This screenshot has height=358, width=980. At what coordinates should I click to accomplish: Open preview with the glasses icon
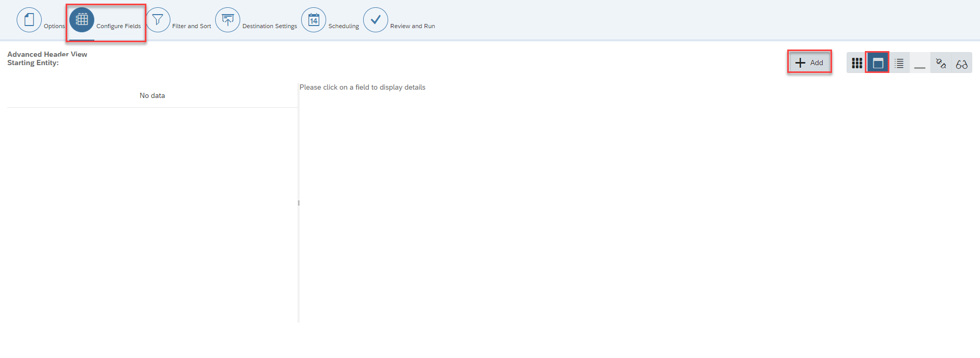pos(962,63)
